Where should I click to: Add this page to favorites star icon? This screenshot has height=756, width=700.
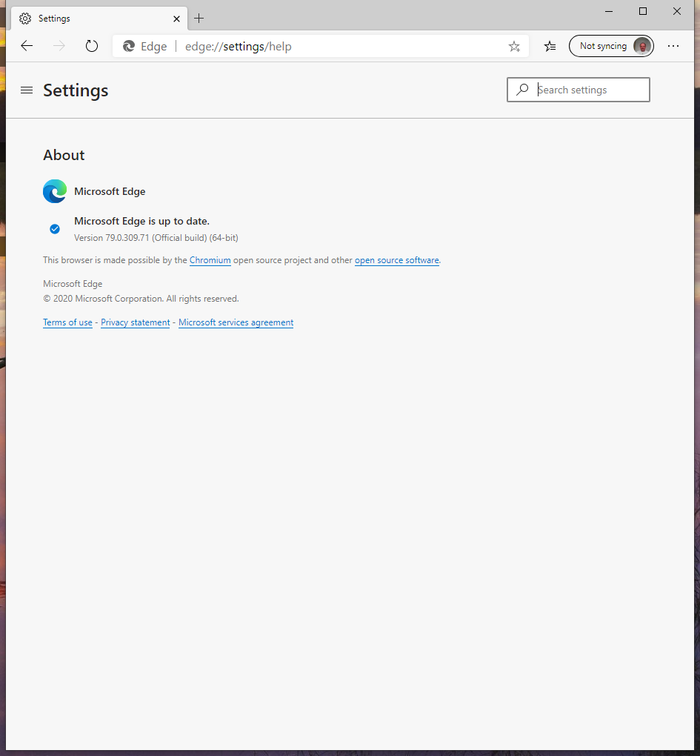(515, 46)
